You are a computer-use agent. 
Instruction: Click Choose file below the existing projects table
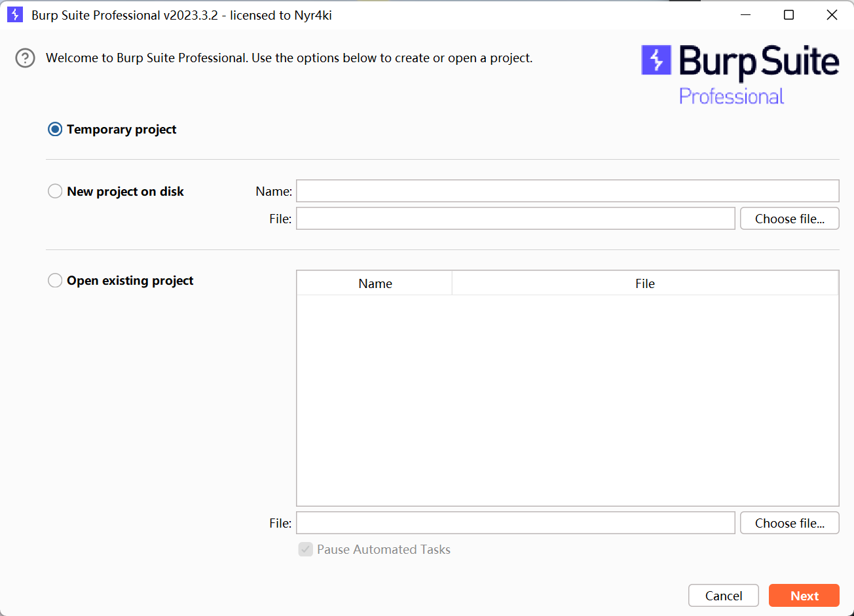[790, 523]
